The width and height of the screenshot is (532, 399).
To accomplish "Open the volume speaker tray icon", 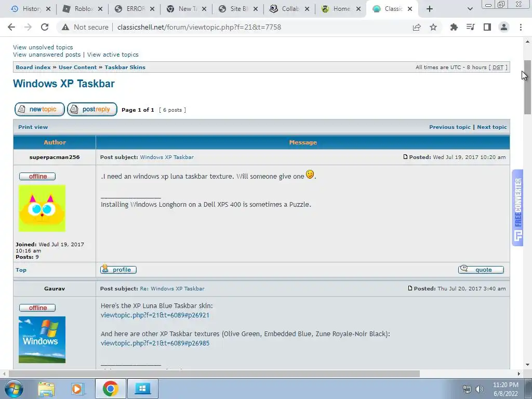I will point(480,389).
